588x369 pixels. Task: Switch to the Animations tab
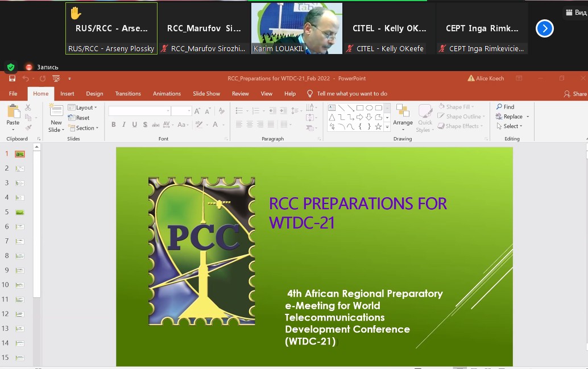[x=167, y=94]
